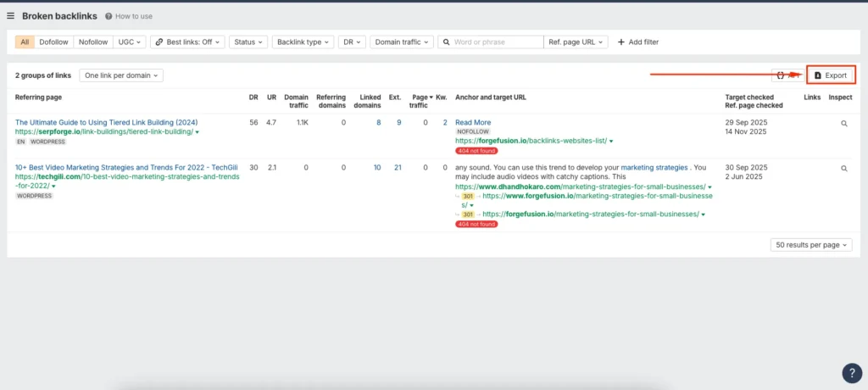Screen dimensions: 868x390
Task: Select the Nofollow filter
Action: pyautogui.click(x=93, y=42)
